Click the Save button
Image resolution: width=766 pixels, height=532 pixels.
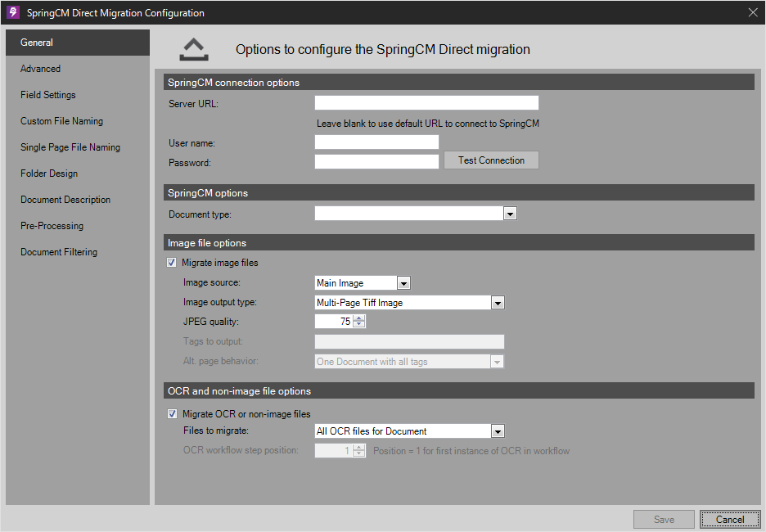click(664, 519)
